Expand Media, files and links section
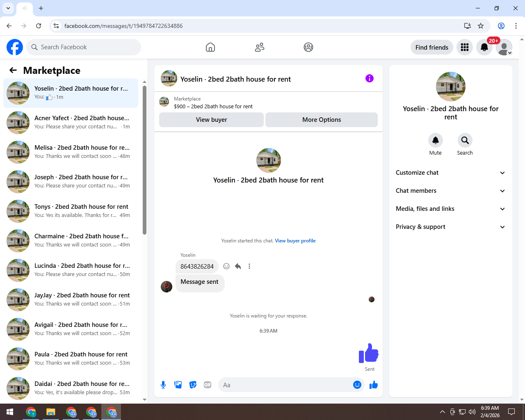 pos(450,209)
